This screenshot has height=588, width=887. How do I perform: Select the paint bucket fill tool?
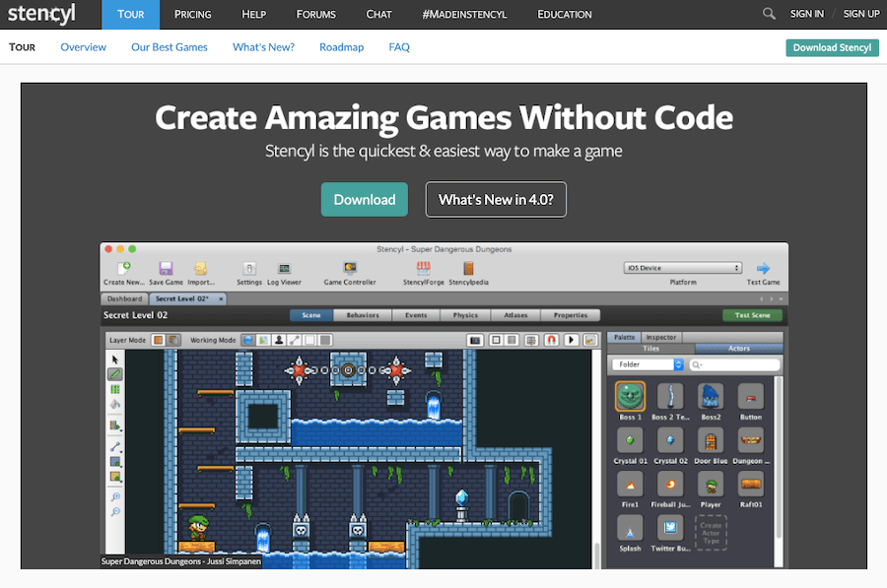[x=115, y=404]
